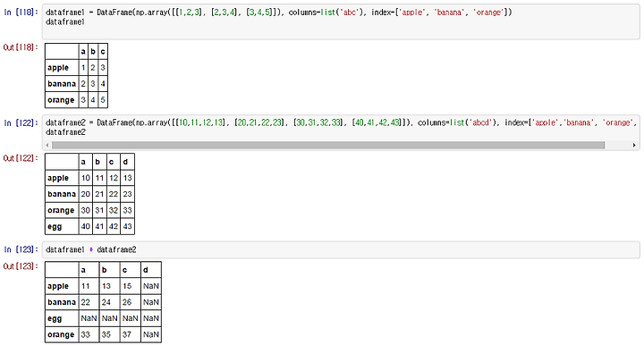The width and height of the screenshot is (644, 345).
Task: Select the In [123] prompt label
Action: pyautogui.click(x=21, y=249)
